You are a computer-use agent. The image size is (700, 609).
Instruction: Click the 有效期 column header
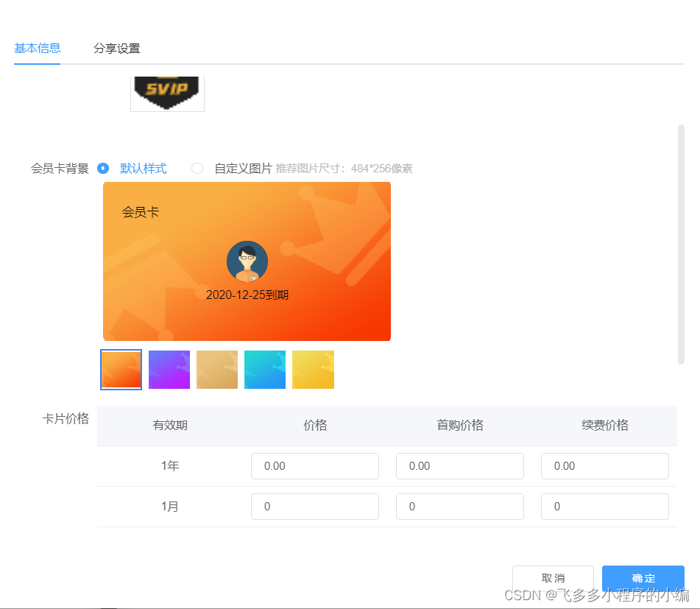(x=170, y=425)
